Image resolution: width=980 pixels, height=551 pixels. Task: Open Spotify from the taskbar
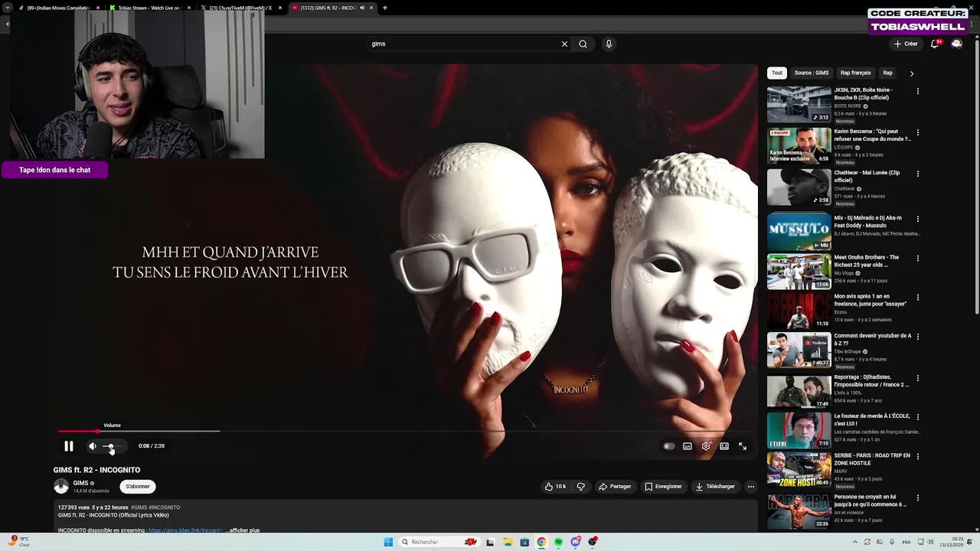pyautogui.click(x=558, y=542)
